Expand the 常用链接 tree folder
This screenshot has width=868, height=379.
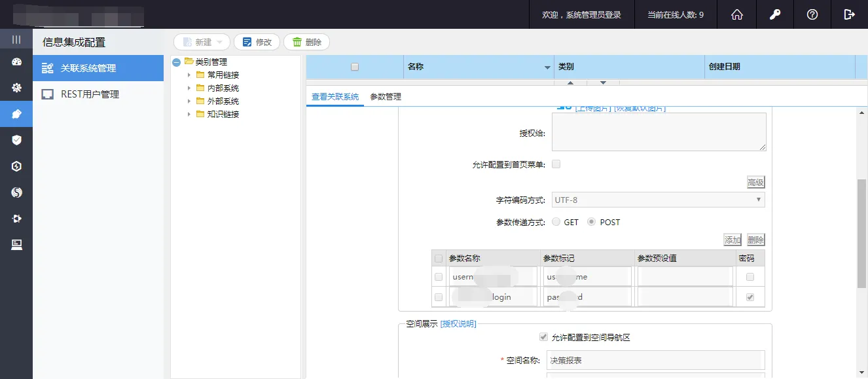(x=189, y=75)
